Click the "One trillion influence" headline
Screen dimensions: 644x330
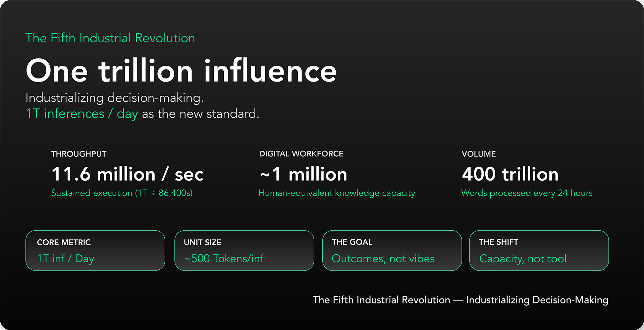click(181, 71)
